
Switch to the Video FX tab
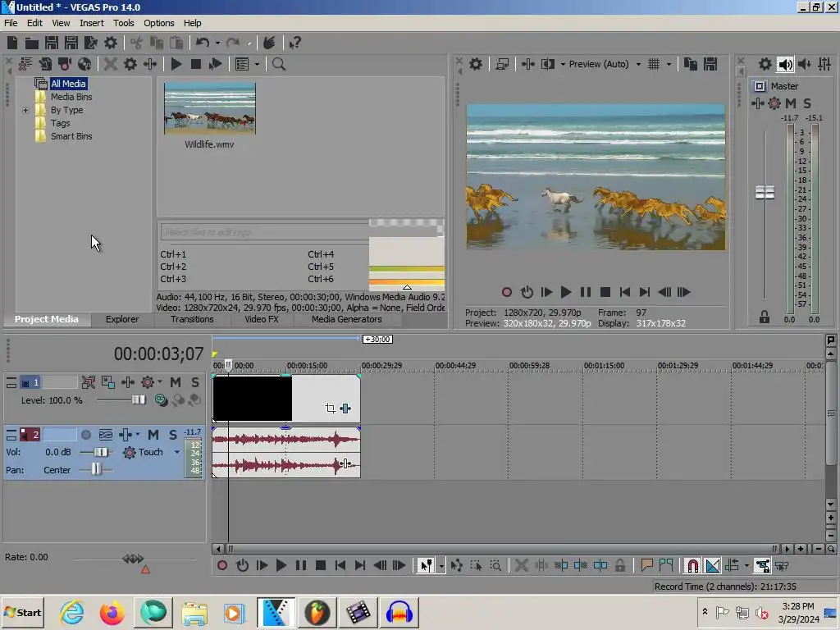point(262,319)
